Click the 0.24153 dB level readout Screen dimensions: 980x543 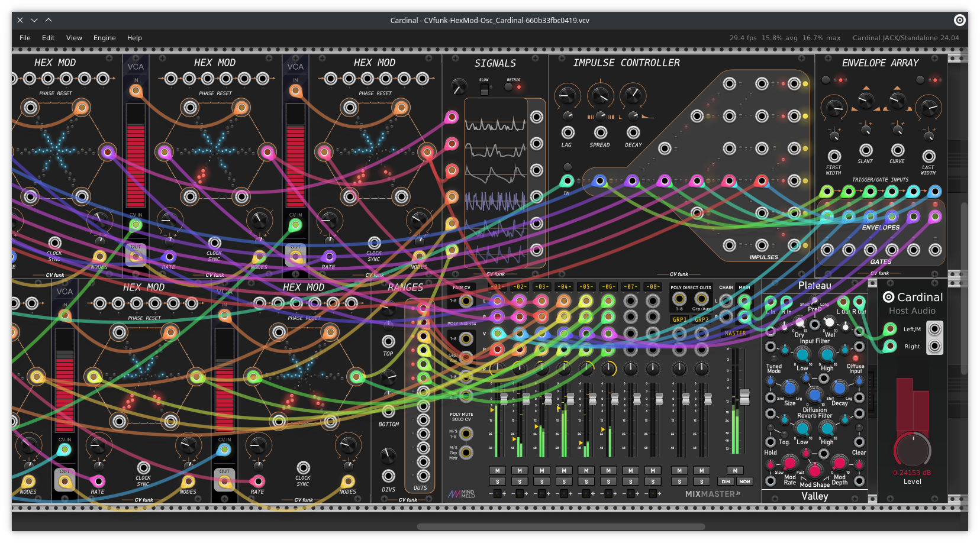click(912, 473)
